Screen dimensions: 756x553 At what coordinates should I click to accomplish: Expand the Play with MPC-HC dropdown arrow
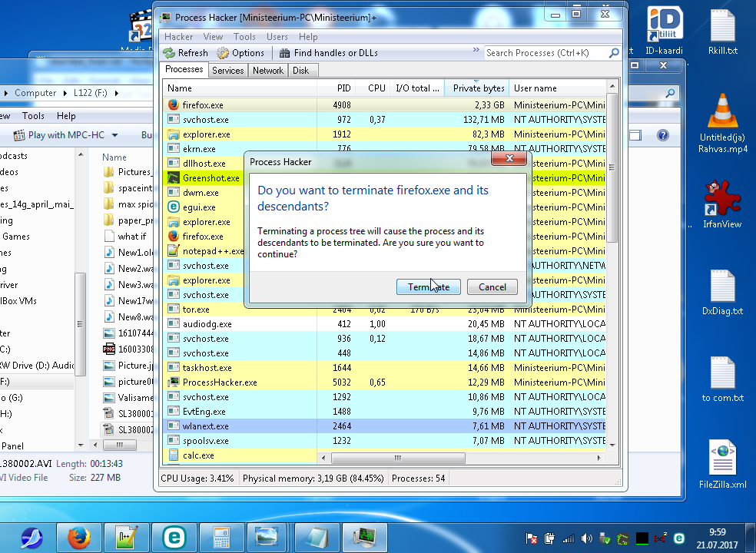[115, 135]
